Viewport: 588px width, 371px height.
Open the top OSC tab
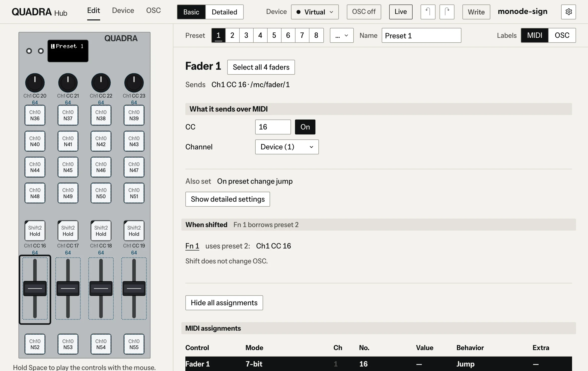(153, 10)
